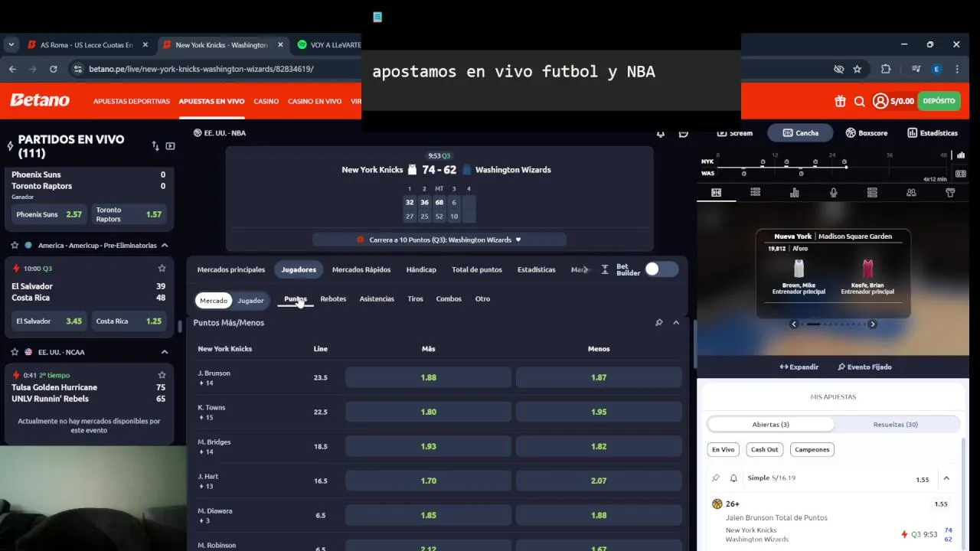Click the green Depósito button
The image size is (980, 551).
[939, 101]
